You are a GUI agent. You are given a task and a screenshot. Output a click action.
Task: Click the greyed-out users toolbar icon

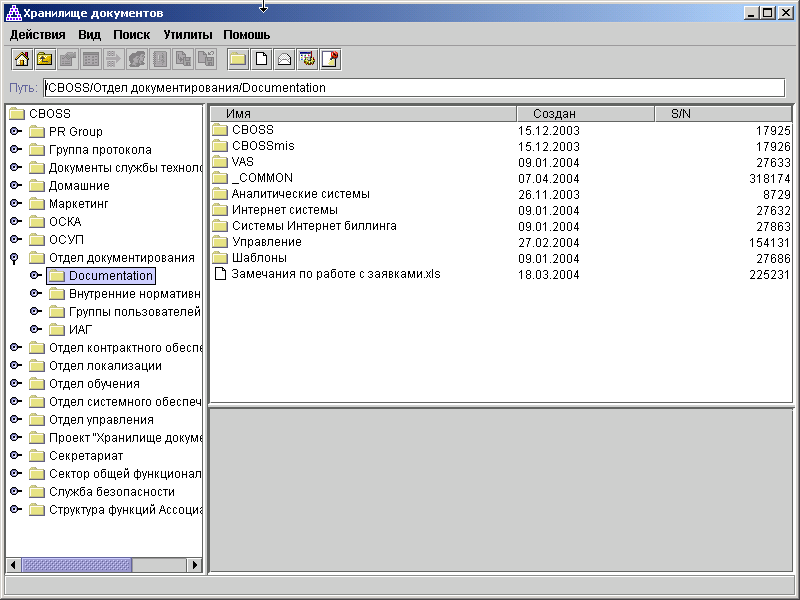coord(137,59)
